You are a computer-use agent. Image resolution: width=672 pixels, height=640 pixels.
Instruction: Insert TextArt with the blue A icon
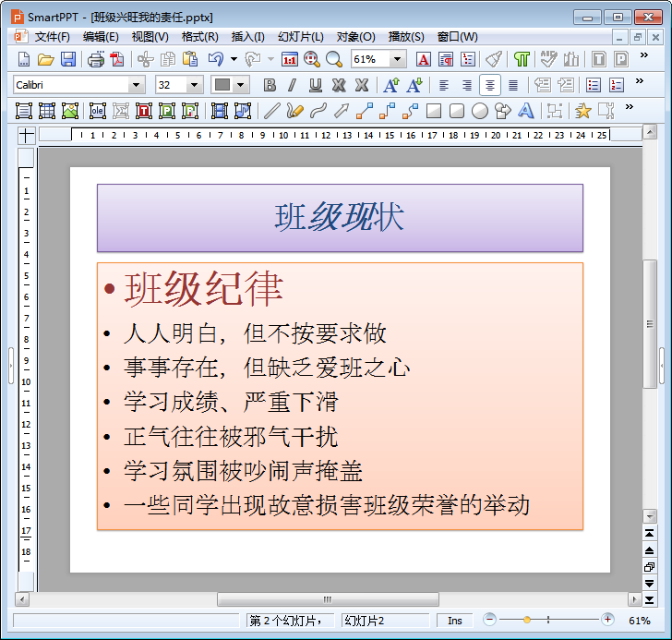526,111
